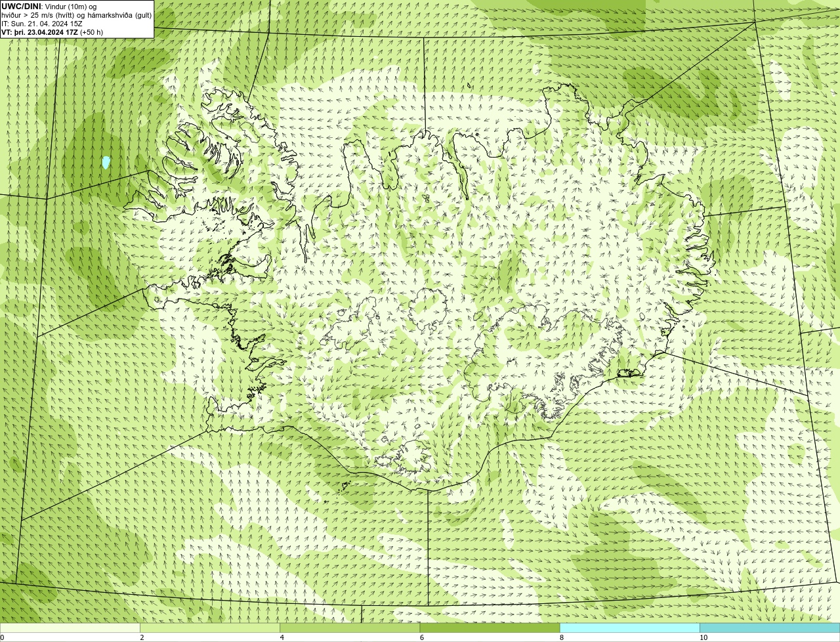Click the legend tick label "8"

click(562, 637)
